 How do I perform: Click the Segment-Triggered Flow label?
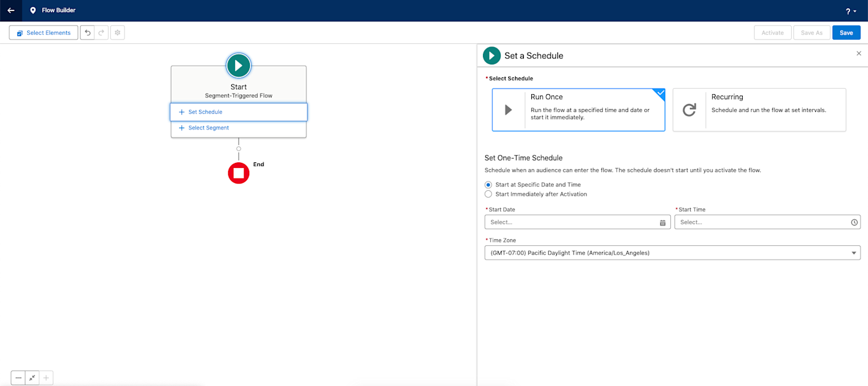point(239,95)
